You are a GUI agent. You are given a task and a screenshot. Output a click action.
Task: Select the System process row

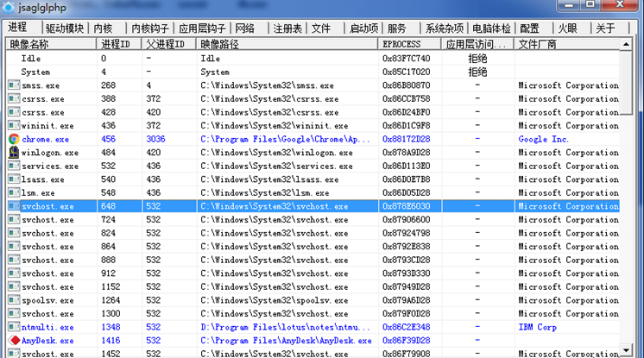(x=313, y=72)
